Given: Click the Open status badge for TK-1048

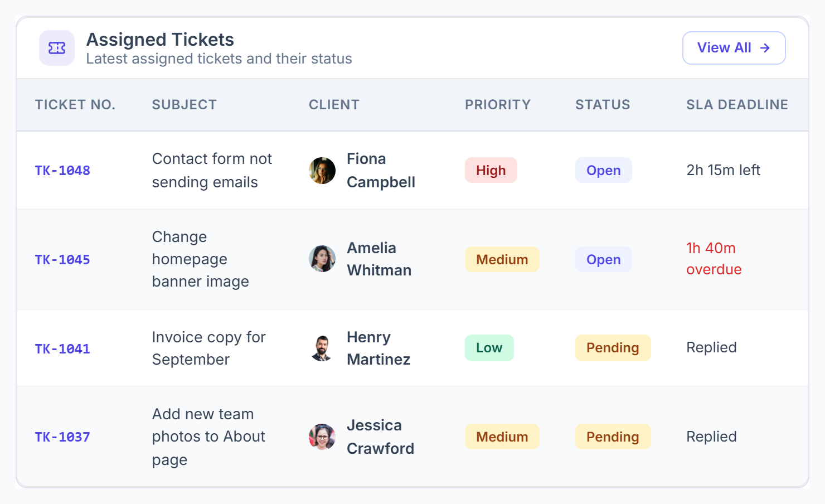Looking at the screenshot, I should click(x=604, y=170).
